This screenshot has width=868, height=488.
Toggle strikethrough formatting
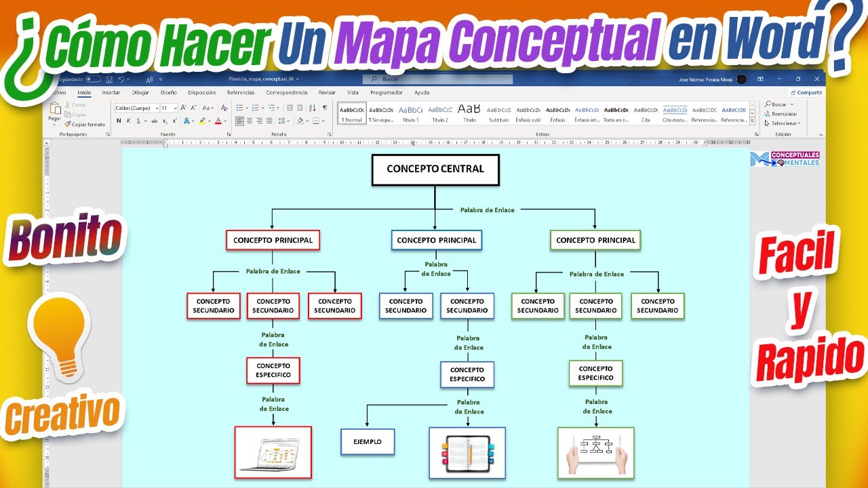(x=154, y=121)
